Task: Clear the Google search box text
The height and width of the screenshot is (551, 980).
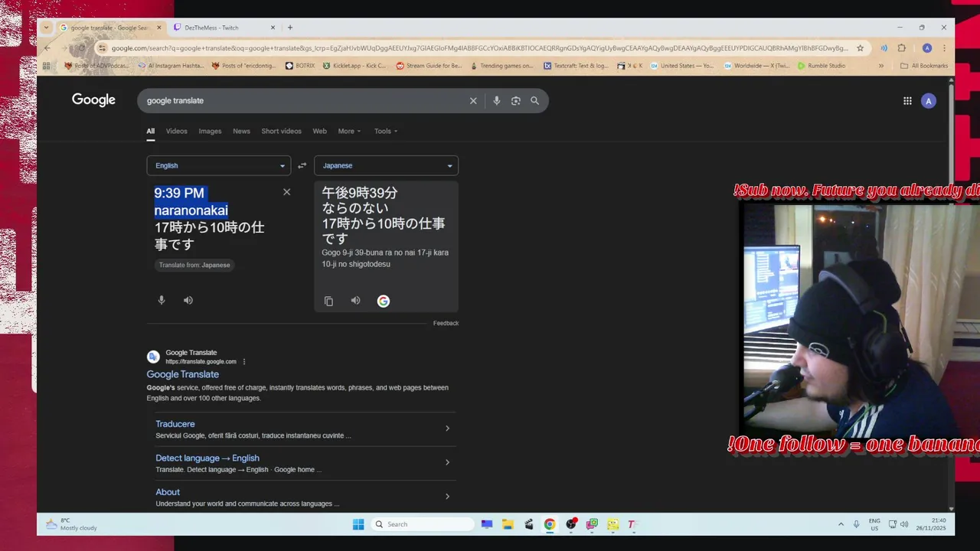Action: pyautogui.click(x=473, y=100)
